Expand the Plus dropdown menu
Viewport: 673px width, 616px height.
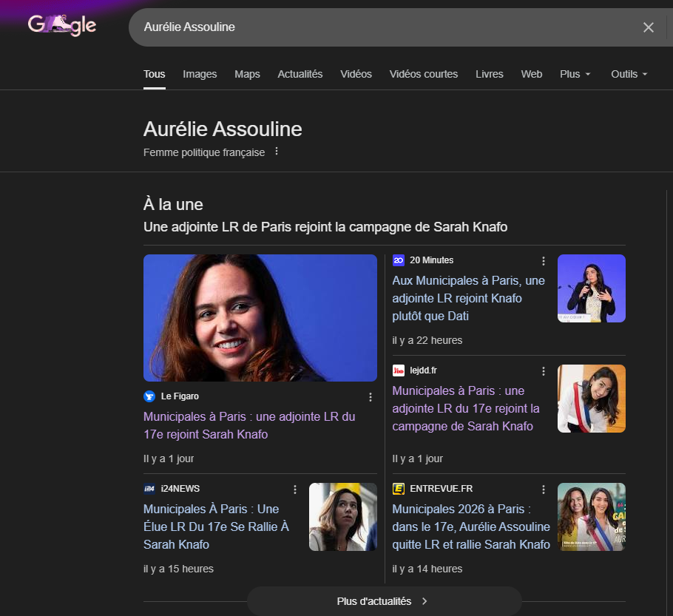pyautogui.click(x=575, y=74)
